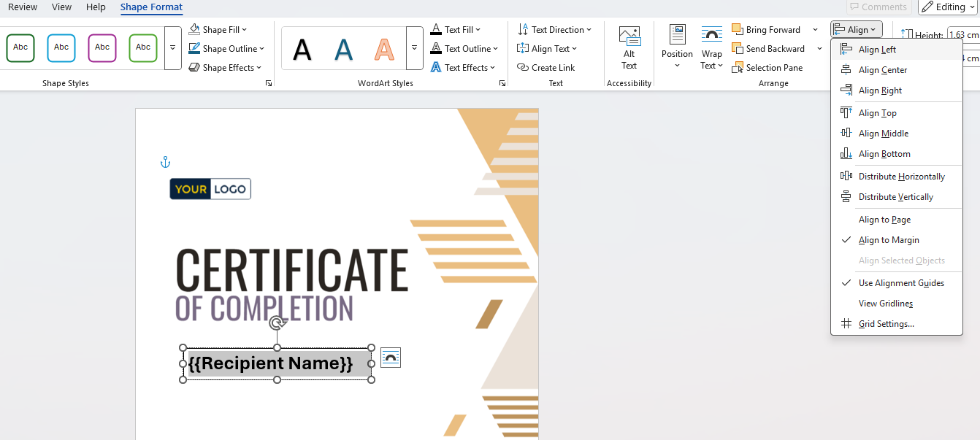Click the Create Link button
The image size is (980, 440).
pyautogui.click(x=546, y=68)
